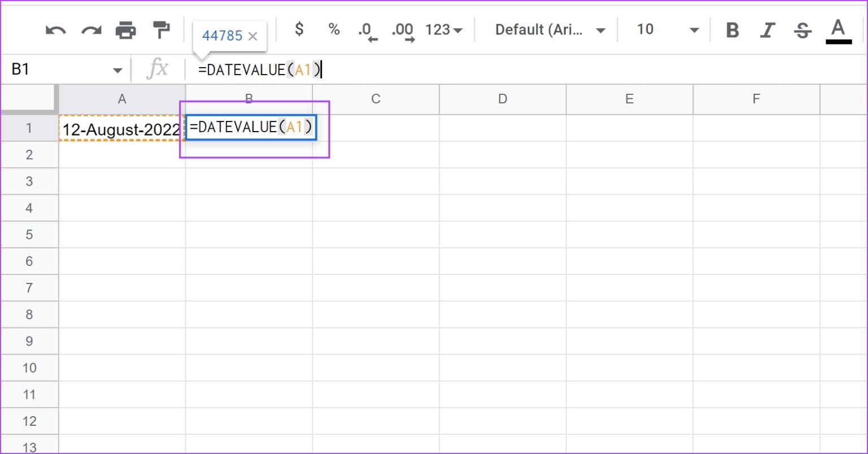The image size is (868, 454).
Task: Click inside the formula bar
Action: (x=396, y=69)
